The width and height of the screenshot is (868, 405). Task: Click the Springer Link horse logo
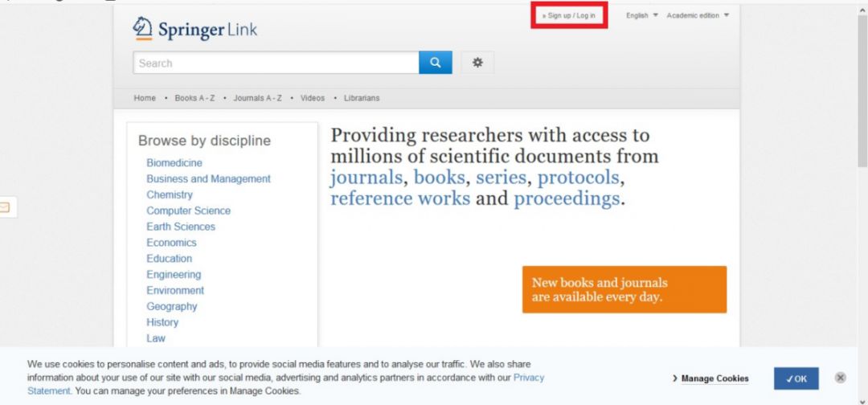[143, 28]
